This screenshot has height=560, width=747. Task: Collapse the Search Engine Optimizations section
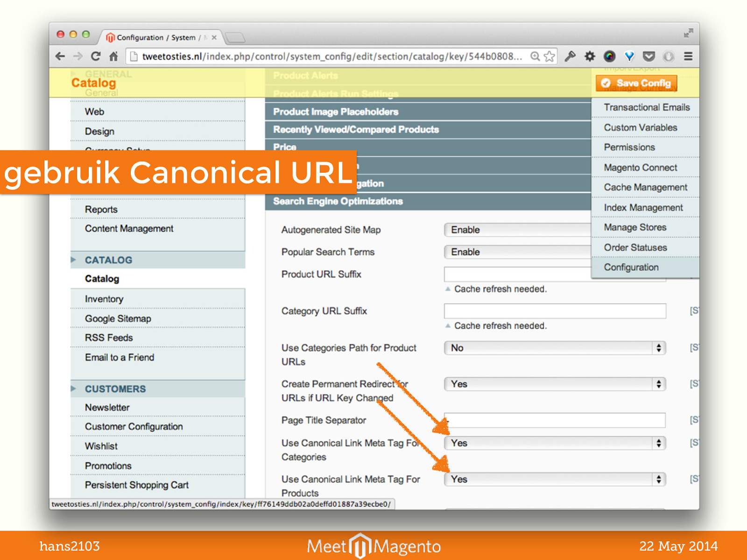(x=428, y=201)
